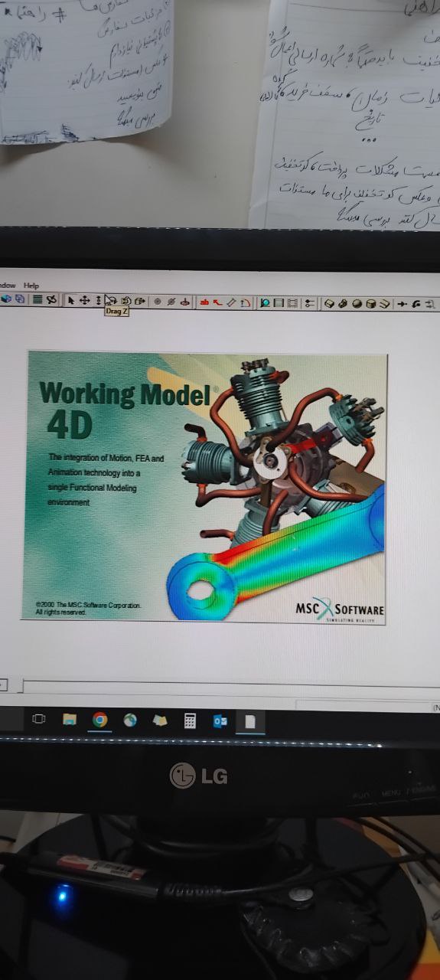Select the protractor angle dimension tool
440x980 pixels.
(246, 302)
